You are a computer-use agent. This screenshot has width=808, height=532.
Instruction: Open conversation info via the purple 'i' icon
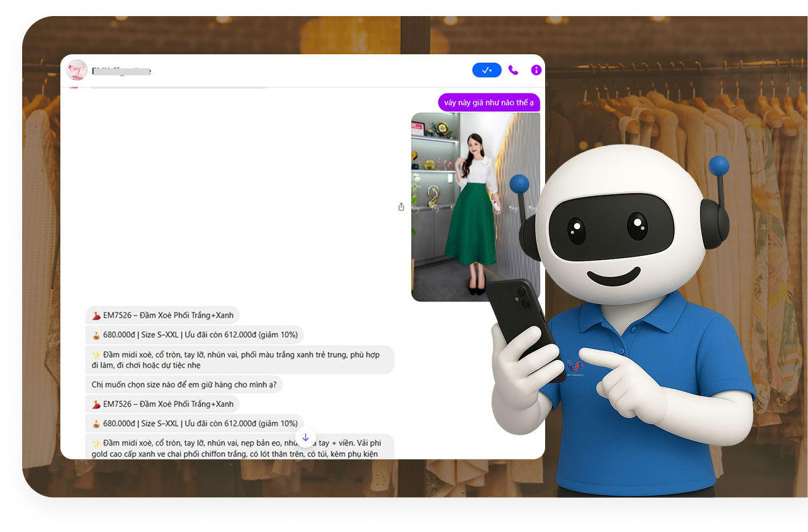536,70
